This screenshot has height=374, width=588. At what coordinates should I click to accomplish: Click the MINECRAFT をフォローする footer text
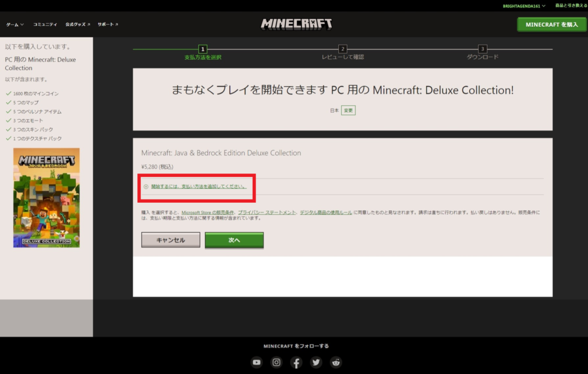pyautogui.click(x=296, y=346)
